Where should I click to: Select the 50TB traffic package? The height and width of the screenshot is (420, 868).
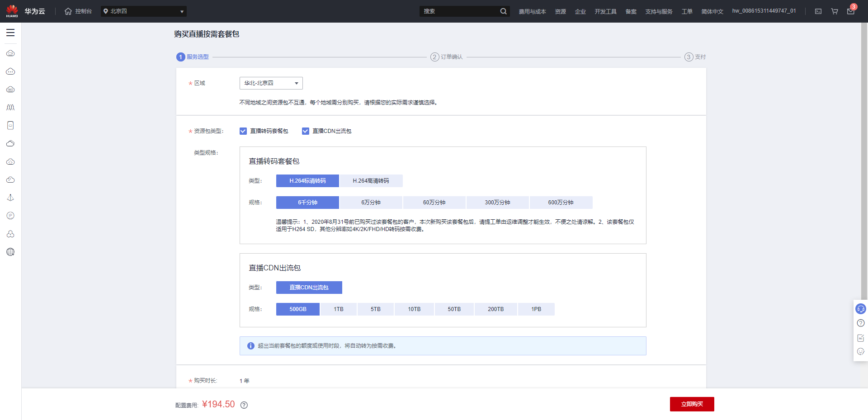click(454, 309)
